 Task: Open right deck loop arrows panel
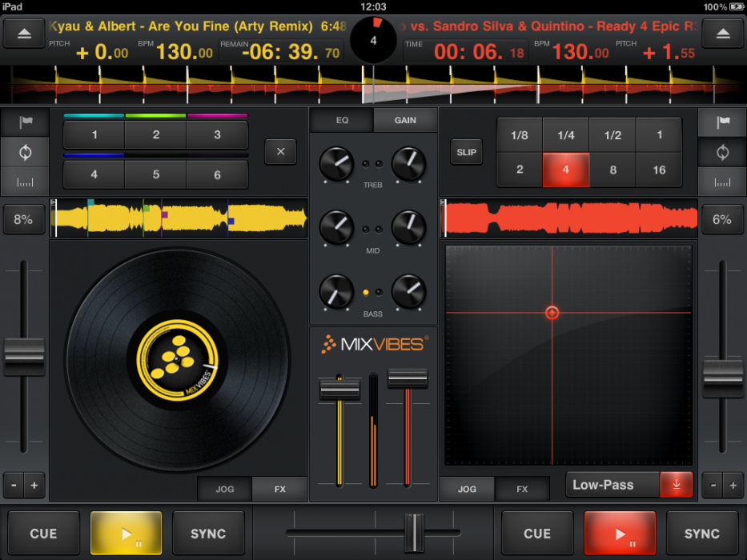(x=722, y=152)
